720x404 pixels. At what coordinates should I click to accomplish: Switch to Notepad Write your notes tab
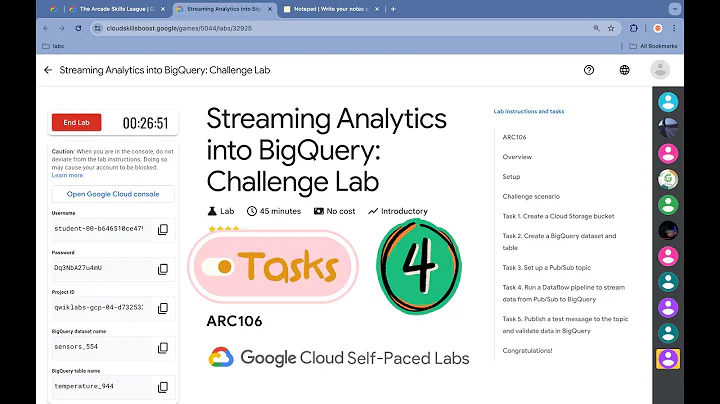click(331, 9)
